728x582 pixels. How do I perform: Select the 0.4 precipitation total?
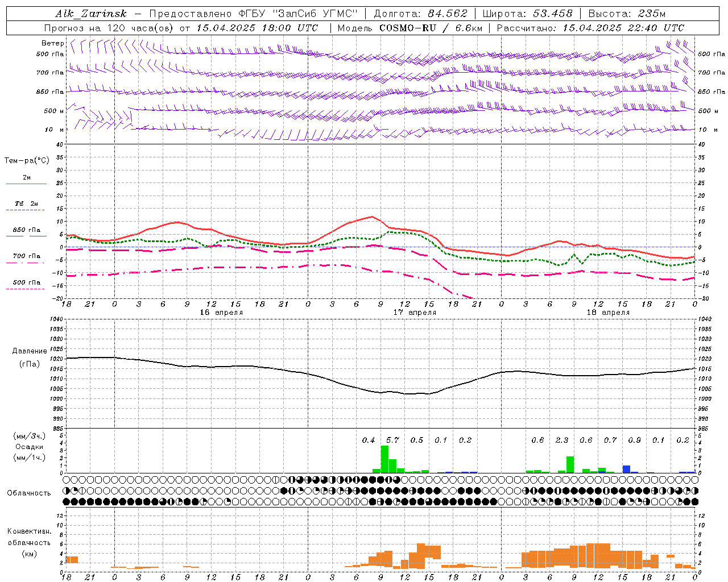pyautogui.click(x=369, y=440)
